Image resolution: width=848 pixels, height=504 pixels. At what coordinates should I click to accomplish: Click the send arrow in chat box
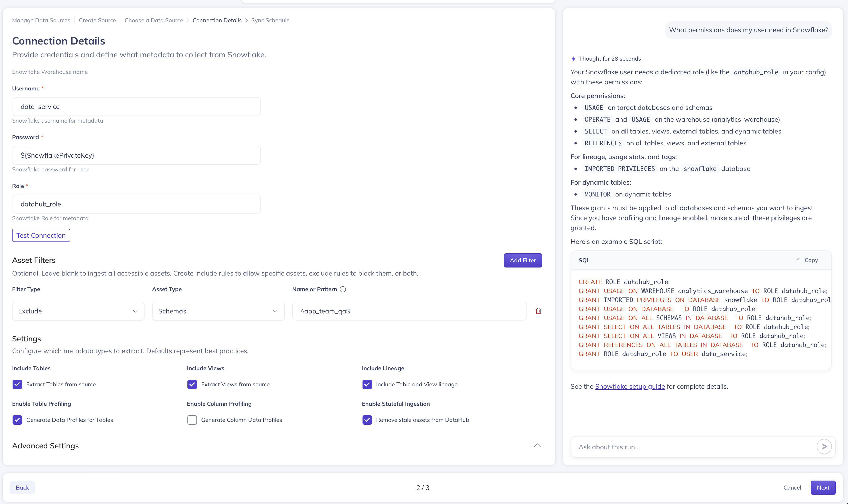824,447
